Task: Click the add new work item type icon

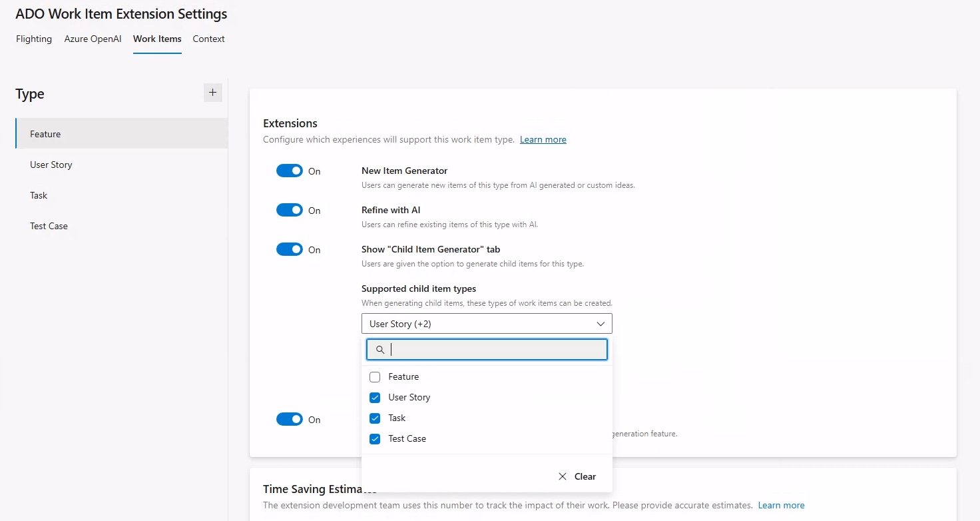Action: coord(212,93)
